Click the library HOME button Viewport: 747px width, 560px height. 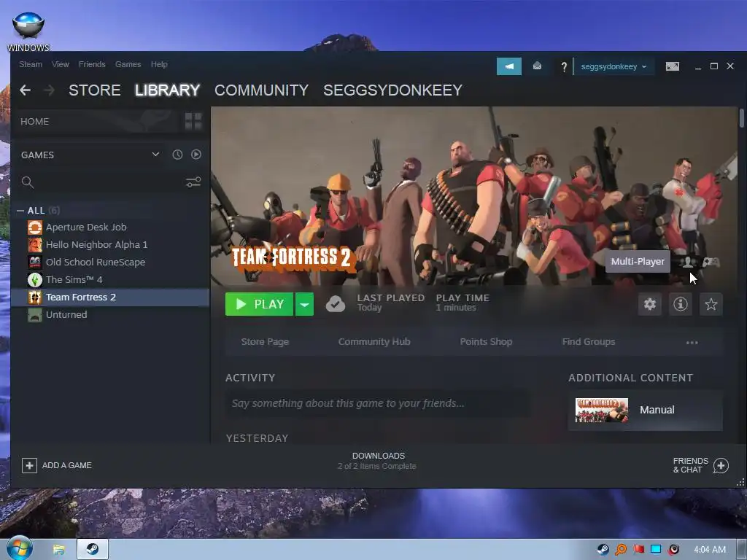pos(96,121)
